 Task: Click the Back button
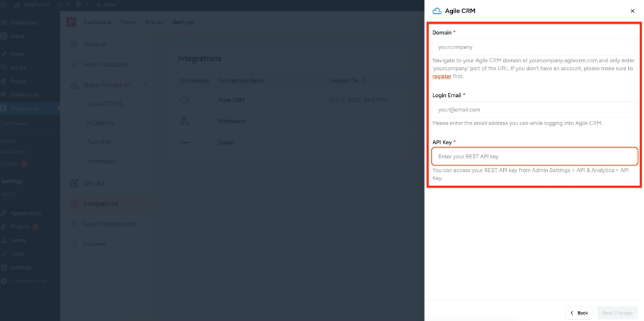(x=579, y=313)
